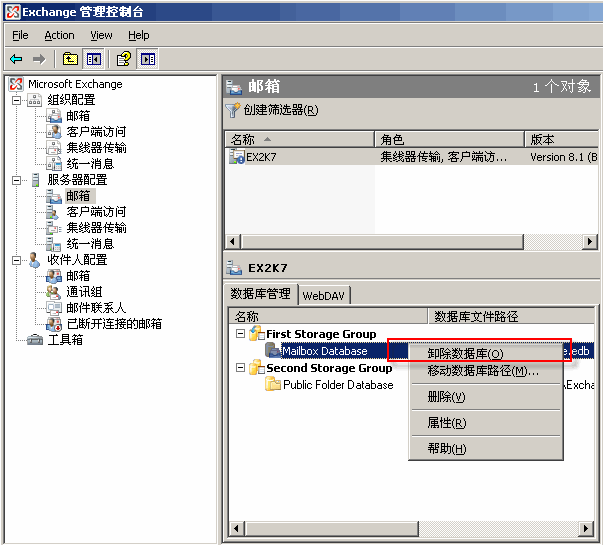603x545 pixels.
Task: Click the 通讯组 group icon
Action: pos(54,292)
